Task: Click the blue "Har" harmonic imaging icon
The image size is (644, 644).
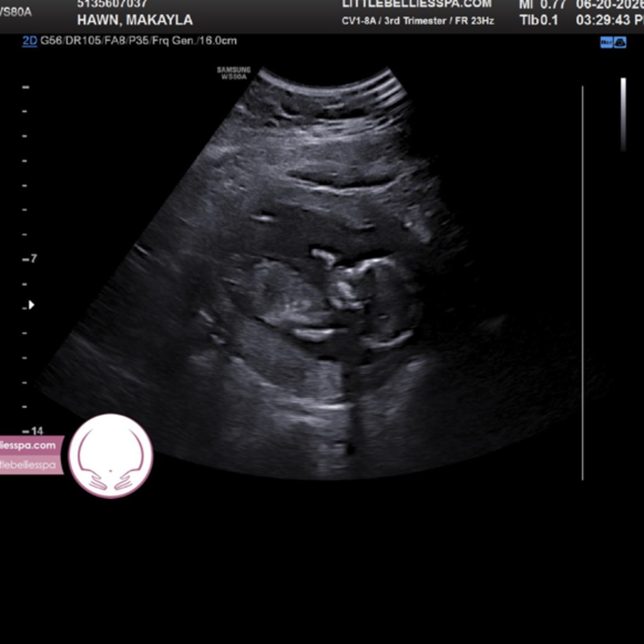Action: pyautogui.click(x=606, y=42)
